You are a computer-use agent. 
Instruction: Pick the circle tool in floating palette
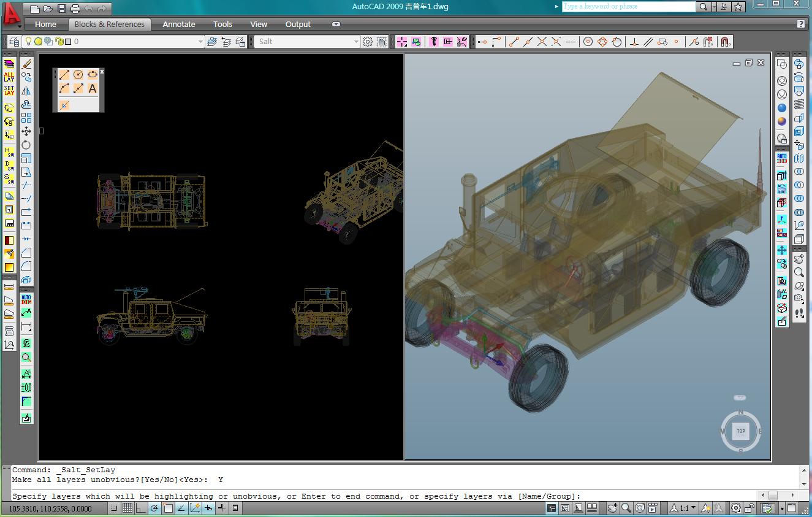(78, 74)
